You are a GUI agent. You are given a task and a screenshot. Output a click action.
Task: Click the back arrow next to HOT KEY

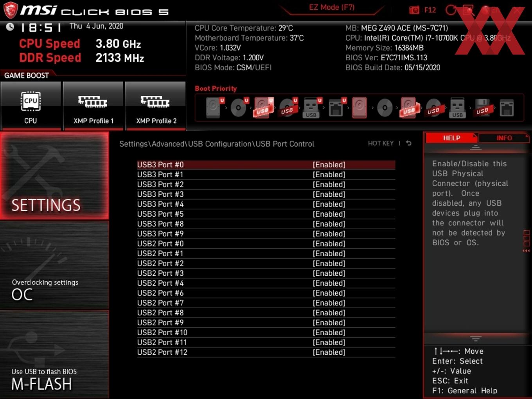[x=408, y=143]
